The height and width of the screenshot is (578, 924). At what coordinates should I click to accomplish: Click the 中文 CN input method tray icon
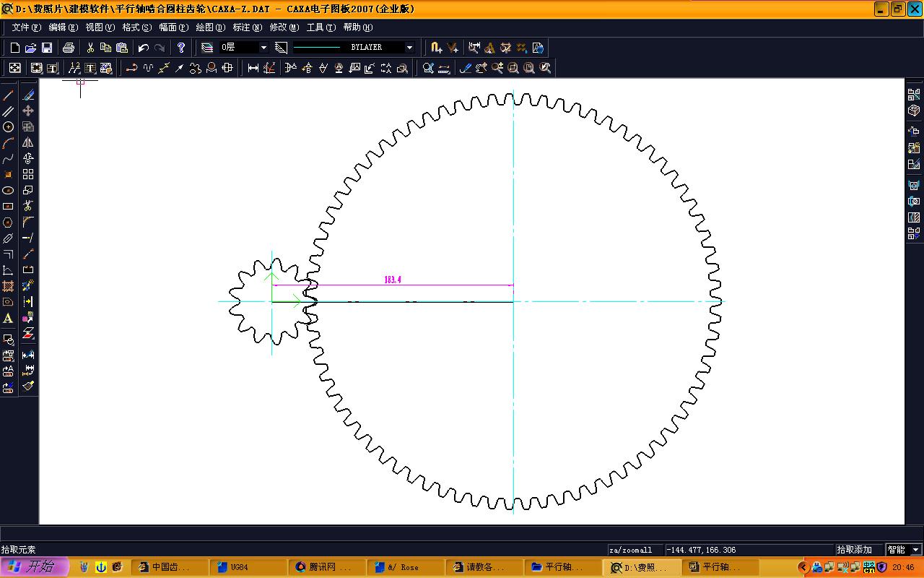click(868, 567)
